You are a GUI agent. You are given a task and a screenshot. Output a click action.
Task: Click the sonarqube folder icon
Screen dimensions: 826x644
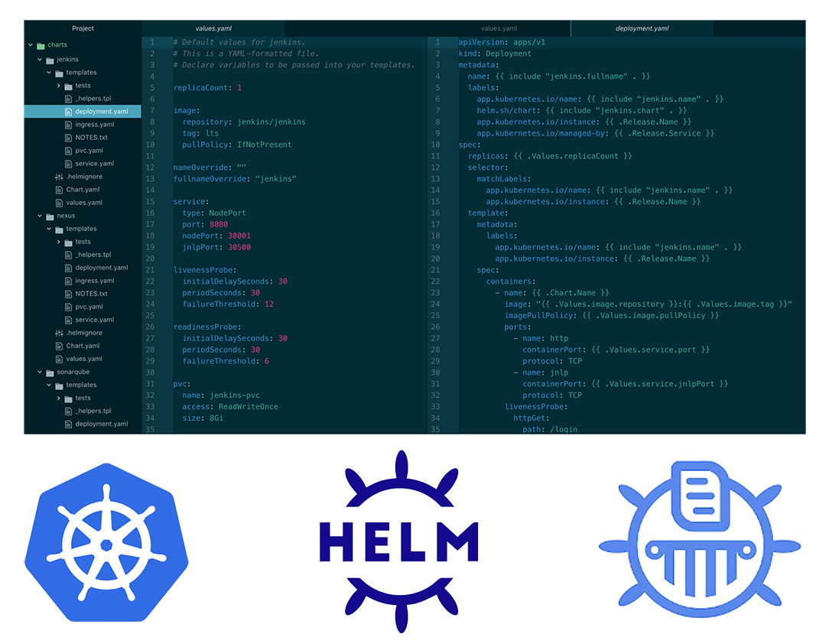point(50,372)
